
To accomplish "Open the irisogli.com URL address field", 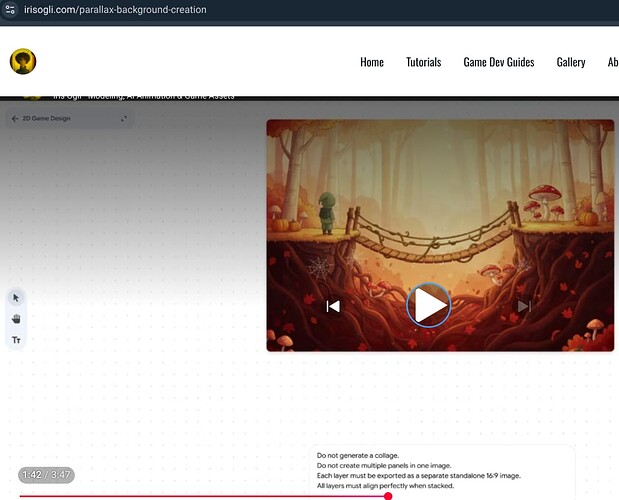I will click(x=115, y=9).
